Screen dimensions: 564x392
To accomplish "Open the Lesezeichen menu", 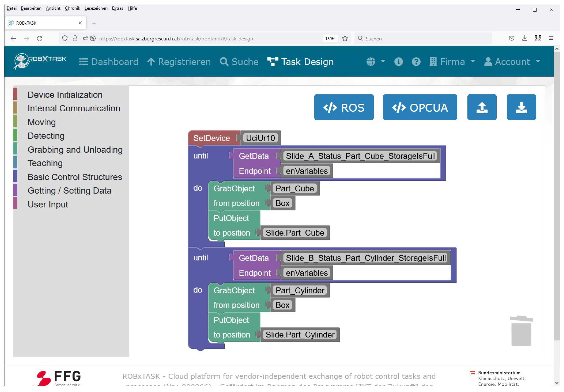I will tap(96, 8).
